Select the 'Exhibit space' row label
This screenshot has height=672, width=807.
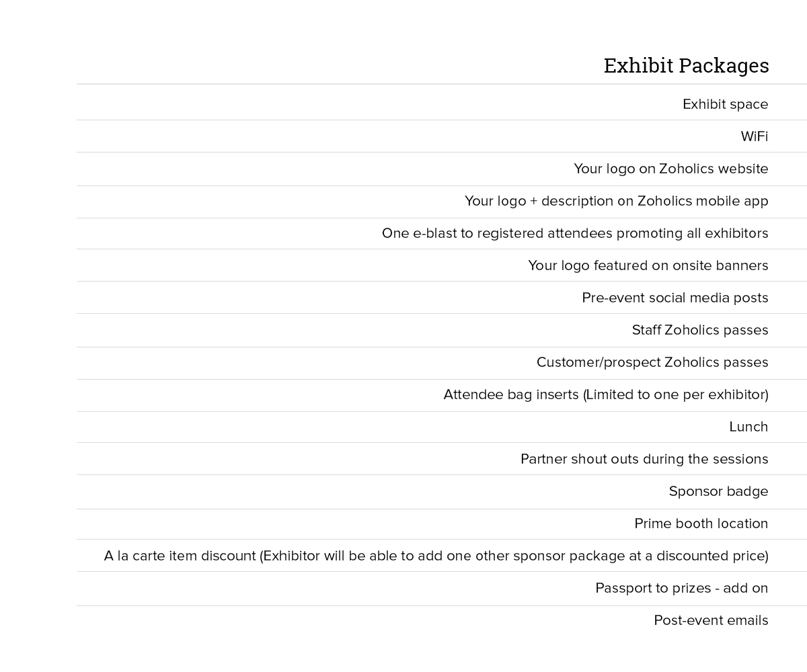[725, 104]
